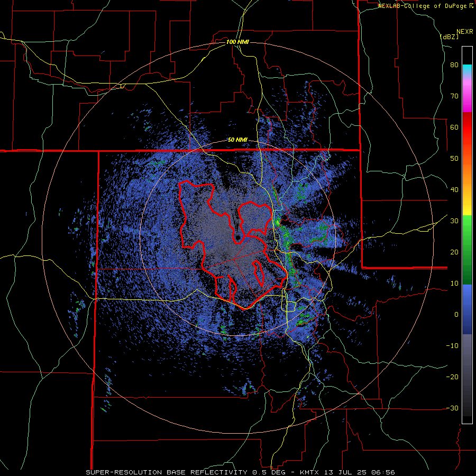
Task: Click the Super-Resolution Base Reflectivity caption
Action: (240, 472)
